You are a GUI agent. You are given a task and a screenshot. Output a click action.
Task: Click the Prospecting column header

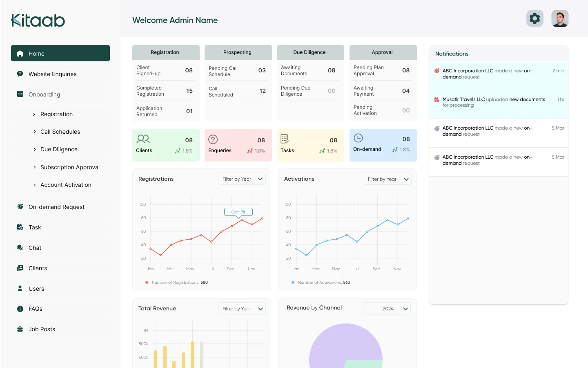tap(238, 52)
